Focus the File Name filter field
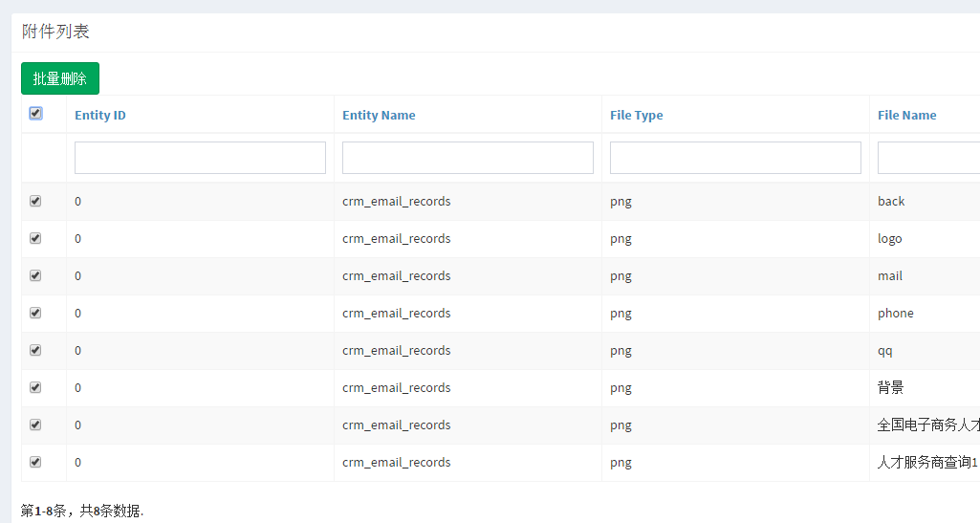This screenshot has width=980, height=523. 927,158
